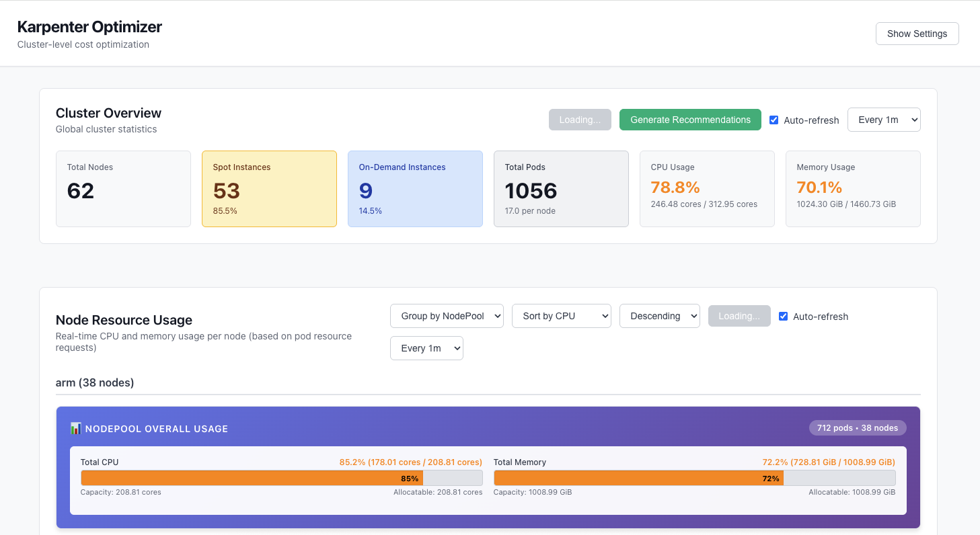Toggle Auto-refresh checkbox in Cluster Overview

click(774, 120)
